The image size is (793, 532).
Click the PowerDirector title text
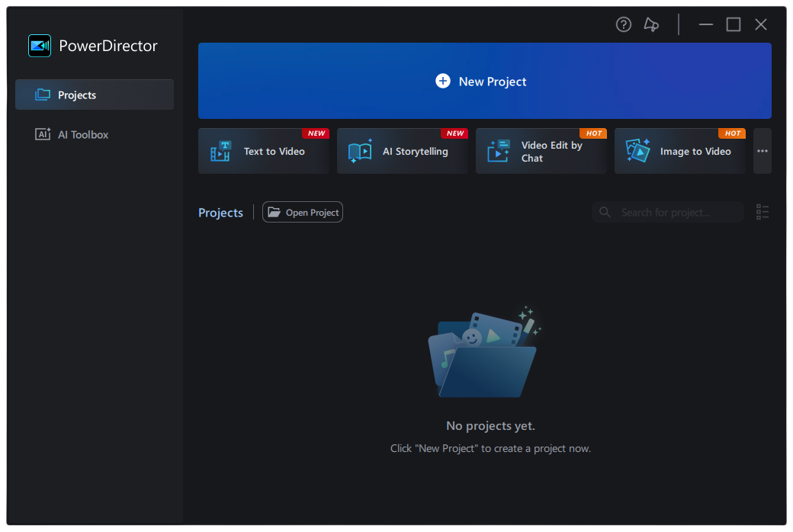click(108, 46)
